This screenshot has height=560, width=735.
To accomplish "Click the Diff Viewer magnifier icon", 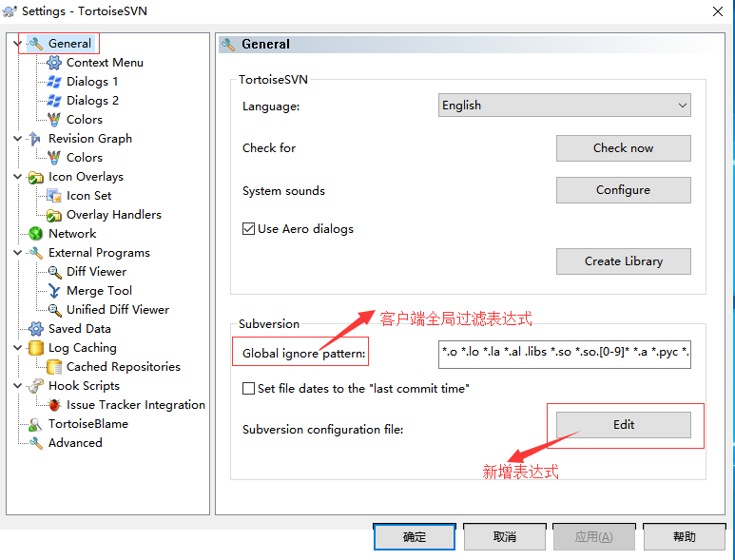I will (x=54, y=272).
